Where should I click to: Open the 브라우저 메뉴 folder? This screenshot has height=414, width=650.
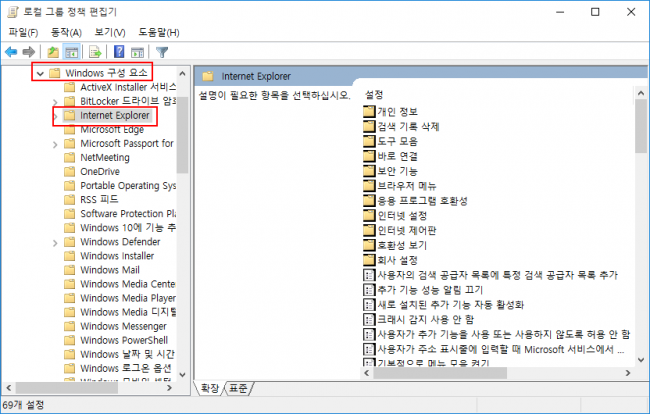point(400,186)
